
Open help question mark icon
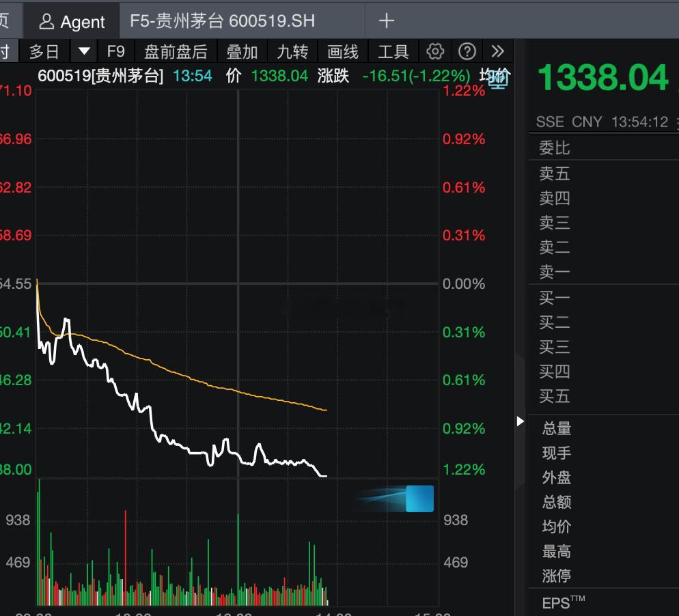coord(467,51)
